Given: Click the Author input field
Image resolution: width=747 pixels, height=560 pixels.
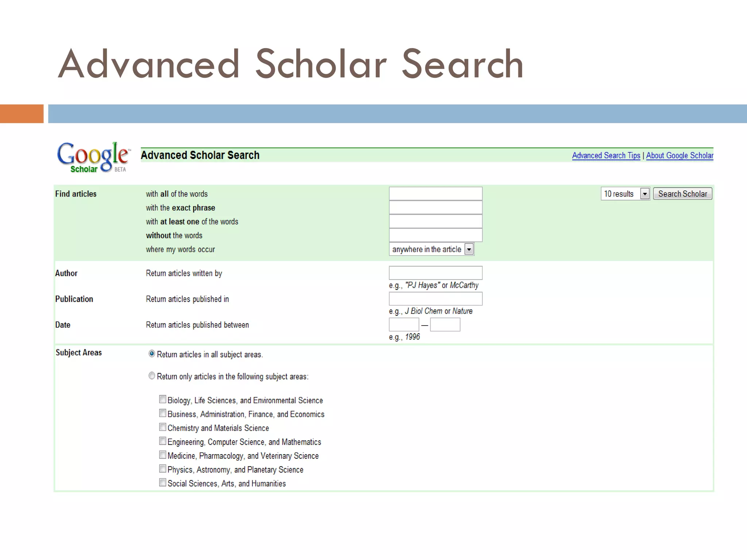Looking at the screenshot, I should click(x=436, y=273).
